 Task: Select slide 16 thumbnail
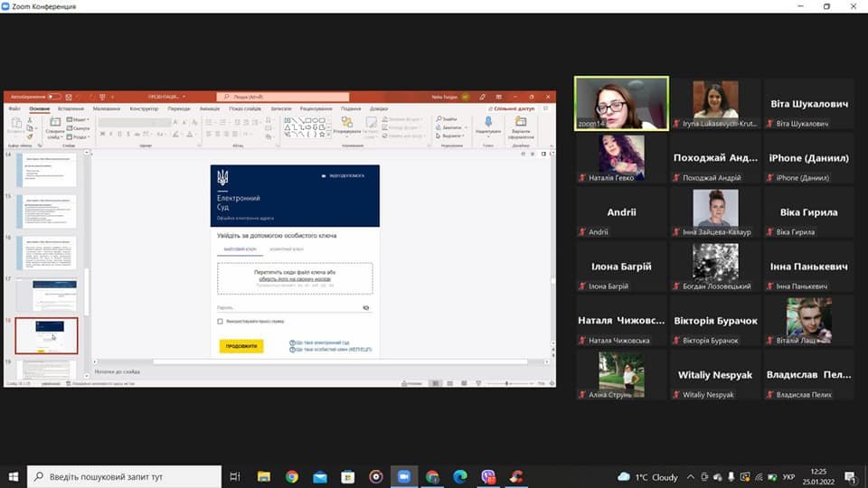coord(46,253)
